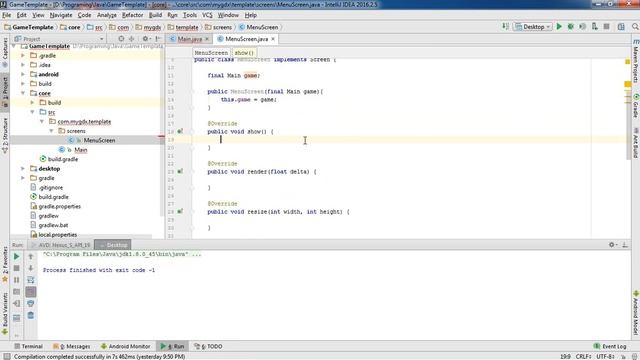Expand the android module arrow
Screen dimensions: 640x360
pos(23,74)
